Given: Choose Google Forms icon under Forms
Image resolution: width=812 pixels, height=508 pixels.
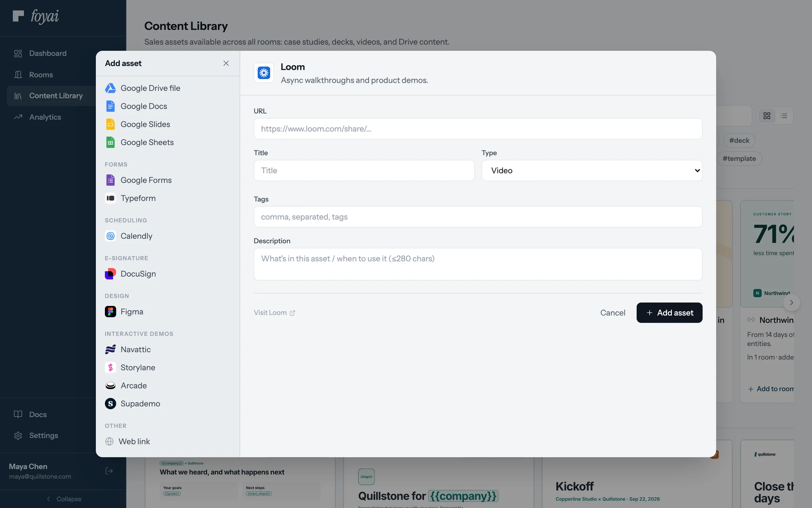Looking at the screenshot, I should point(110,180).
